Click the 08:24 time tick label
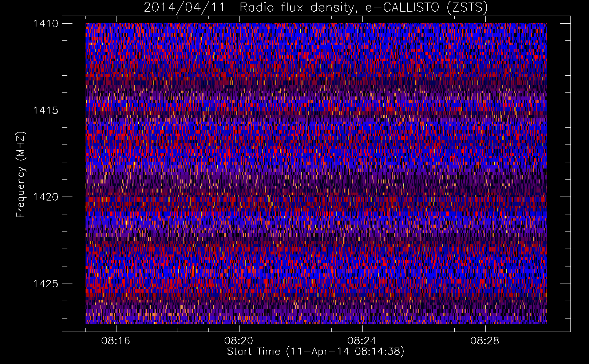Image resolution: width=589 pixels, height=364 pixels. (x=362, y=341)
